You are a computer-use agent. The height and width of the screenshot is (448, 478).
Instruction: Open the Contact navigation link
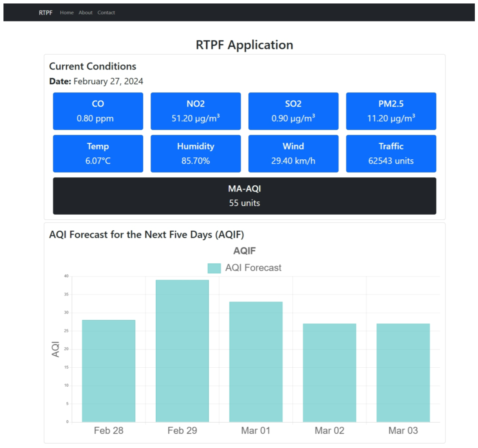[106, 12]
